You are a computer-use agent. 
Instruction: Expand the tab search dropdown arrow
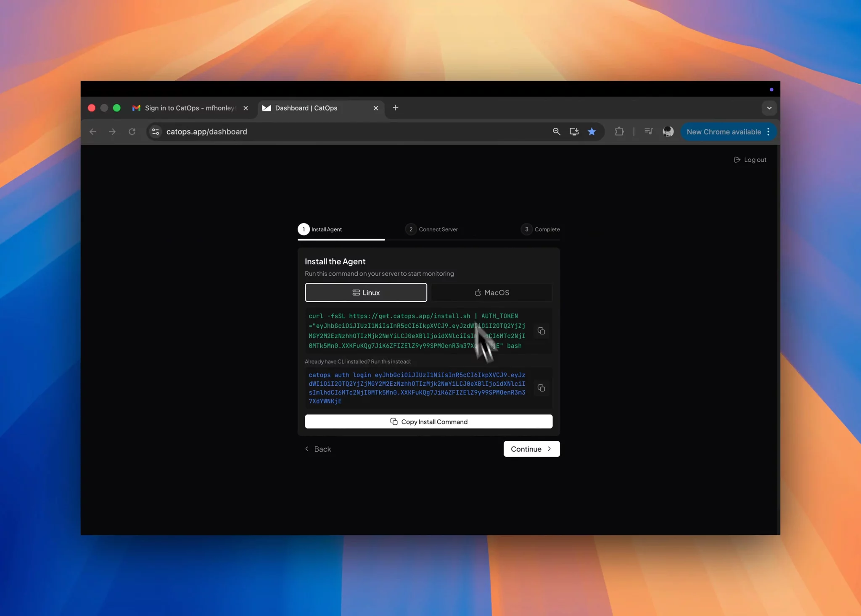769,108
